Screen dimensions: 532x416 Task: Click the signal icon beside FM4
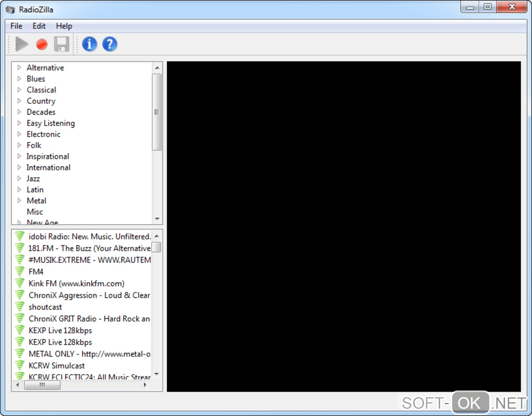(20, 271)
